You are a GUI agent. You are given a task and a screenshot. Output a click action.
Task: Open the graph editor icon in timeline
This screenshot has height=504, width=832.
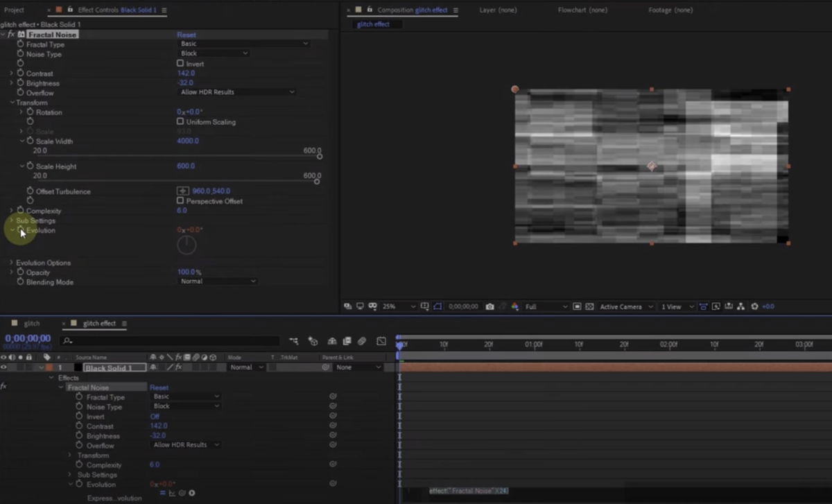381,341
